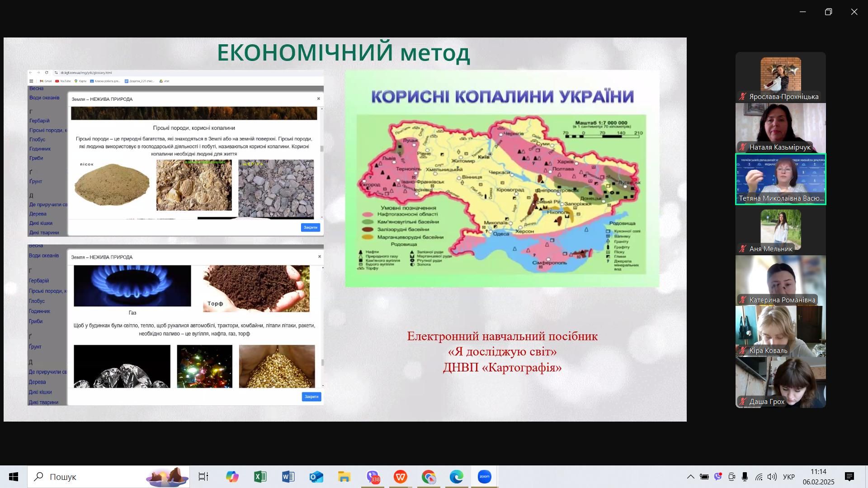
Task: Open the Карти bookmark
Action: pyautogui.click(x=80, y=81)
